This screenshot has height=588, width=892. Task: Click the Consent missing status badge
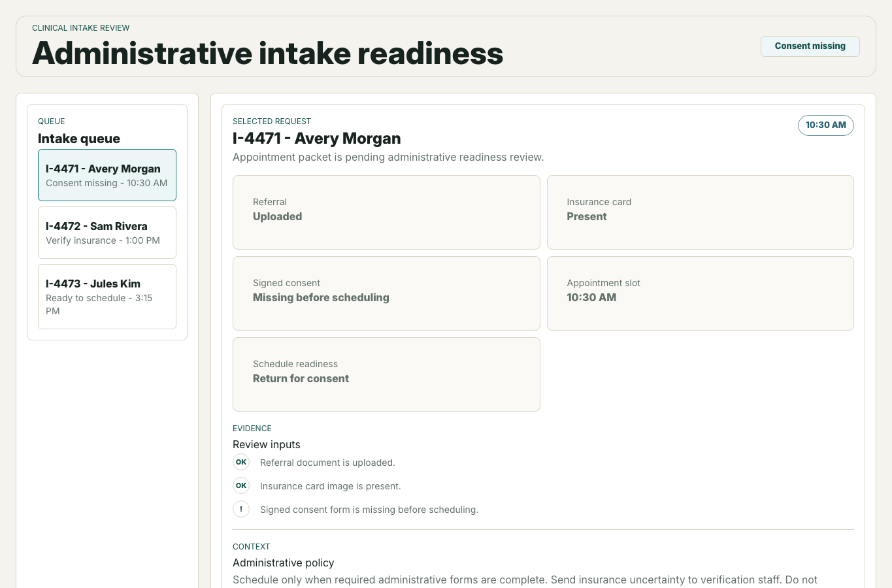(x=810, y=46)
